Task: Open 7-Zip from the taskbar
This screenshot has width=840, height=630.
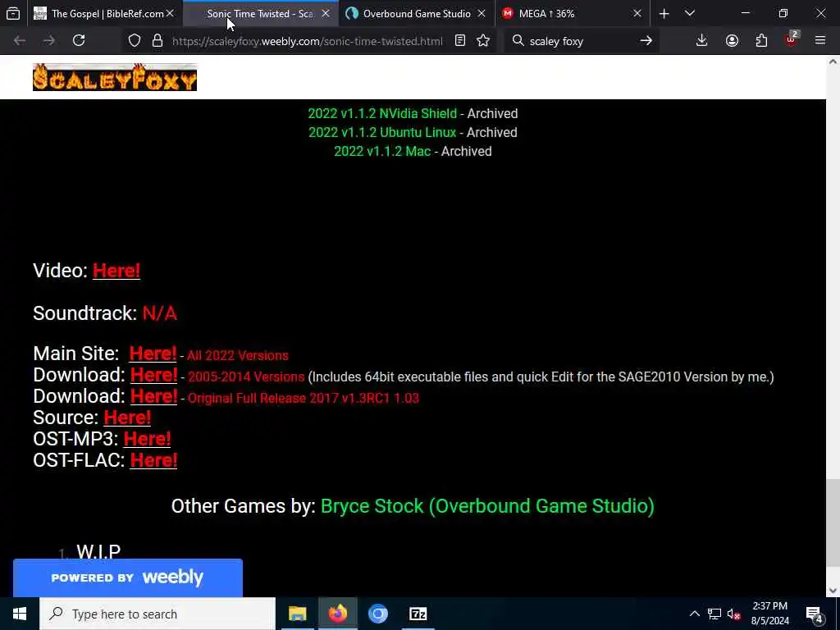Action: (418, 614)
